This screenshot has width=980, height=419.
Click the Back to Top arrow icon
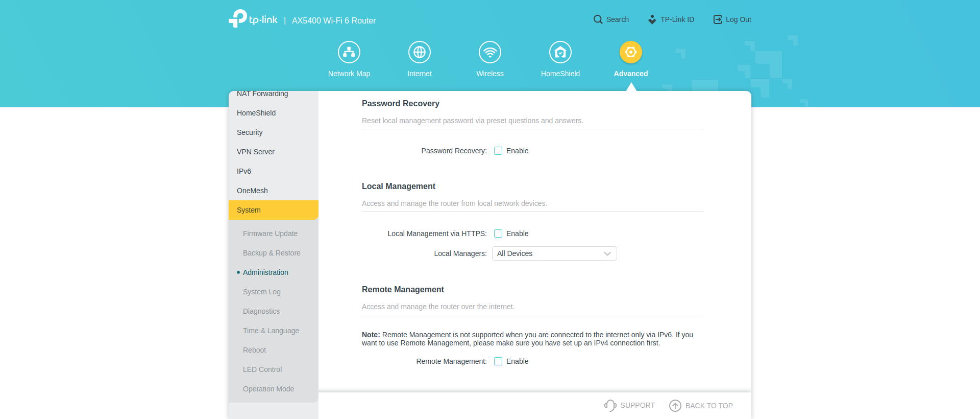point(675,406)
